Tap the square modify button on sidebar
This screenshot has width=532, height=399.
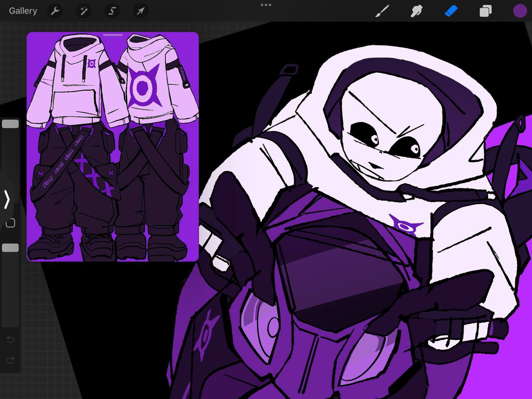(10, 223)
